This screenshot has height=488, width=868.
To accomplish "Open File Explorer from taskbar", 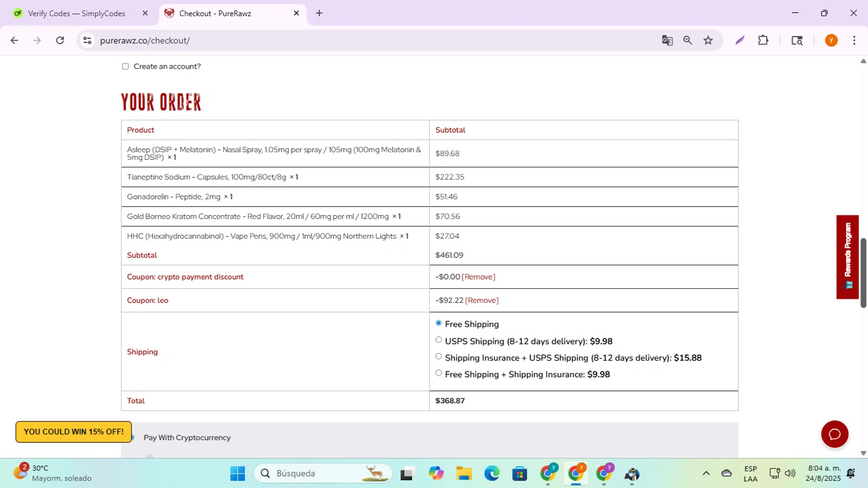I will (x=464, y=474).
